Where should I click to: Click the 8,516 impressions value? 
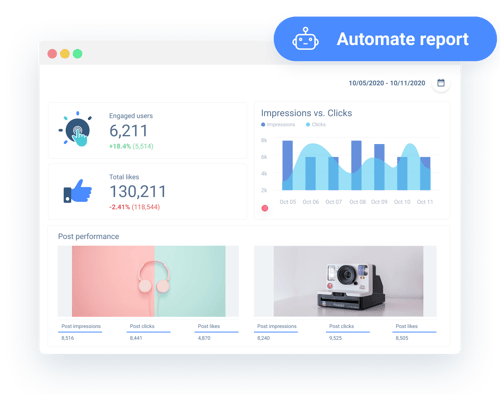[68, 338]
